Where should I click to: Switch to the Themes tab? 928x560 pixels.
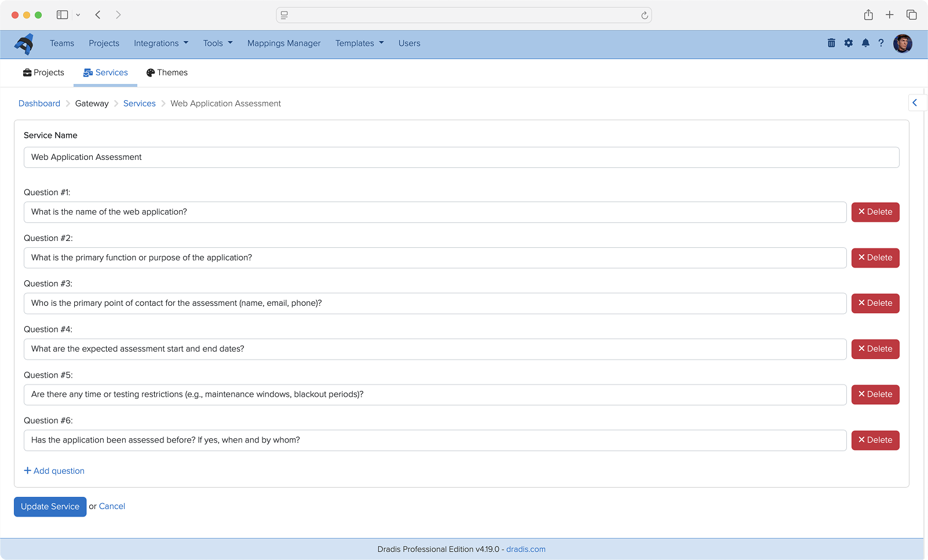tap(167, 73)
